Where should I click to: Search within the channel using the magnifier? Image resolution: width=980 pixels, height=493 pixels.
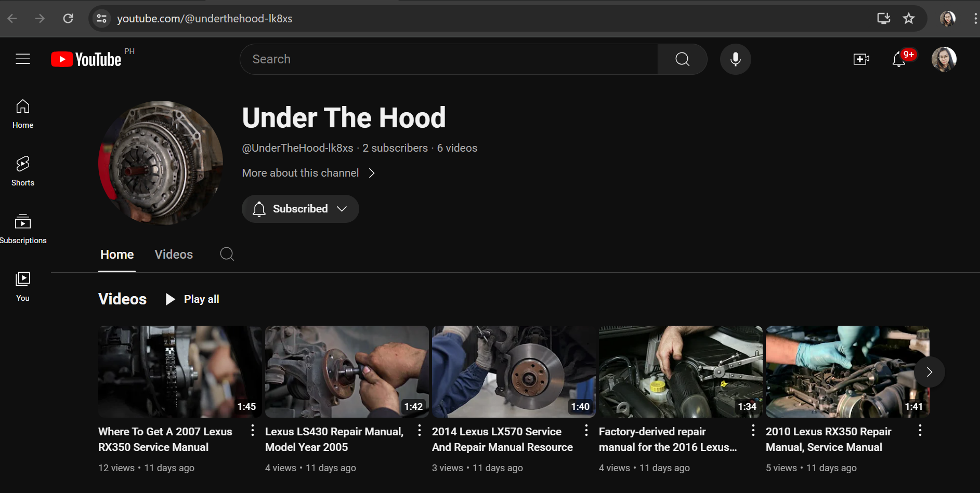(227, 254)
